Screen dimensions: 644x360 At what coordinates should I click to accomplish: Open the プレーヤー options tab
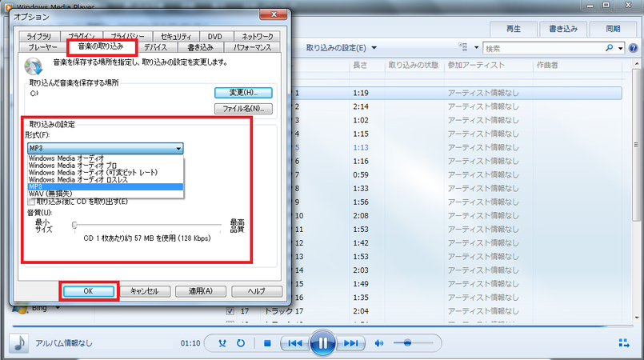pos(42,47)
